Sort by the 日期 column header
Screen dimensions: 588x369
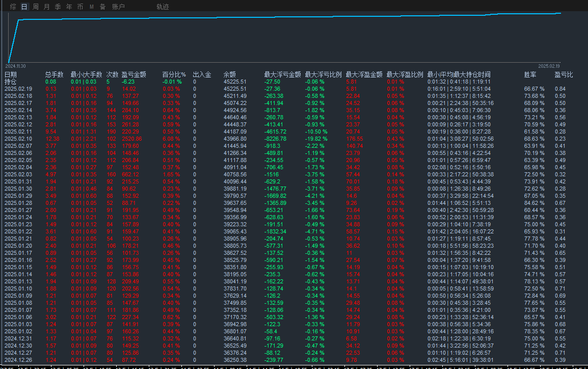coord(10,74)
